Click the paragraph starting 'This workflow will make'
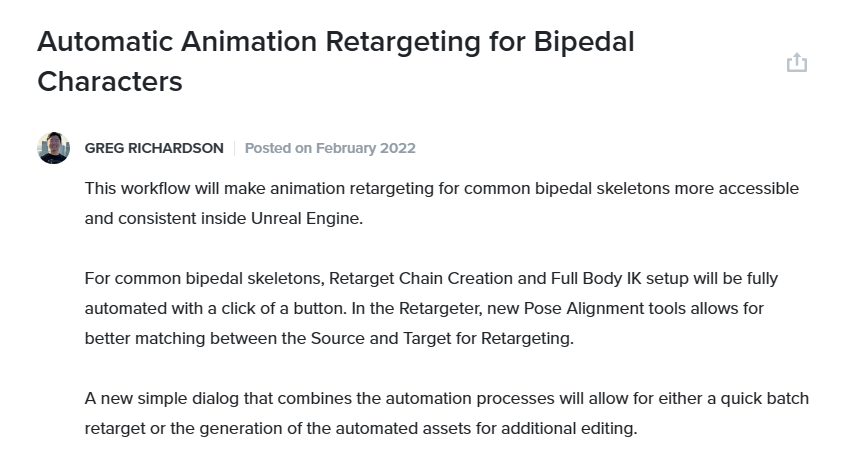 click(442, 203)
